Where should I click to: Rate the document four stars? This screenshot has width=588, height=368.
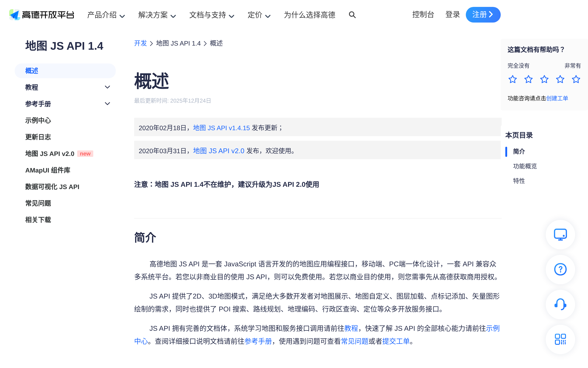(560, 79)
